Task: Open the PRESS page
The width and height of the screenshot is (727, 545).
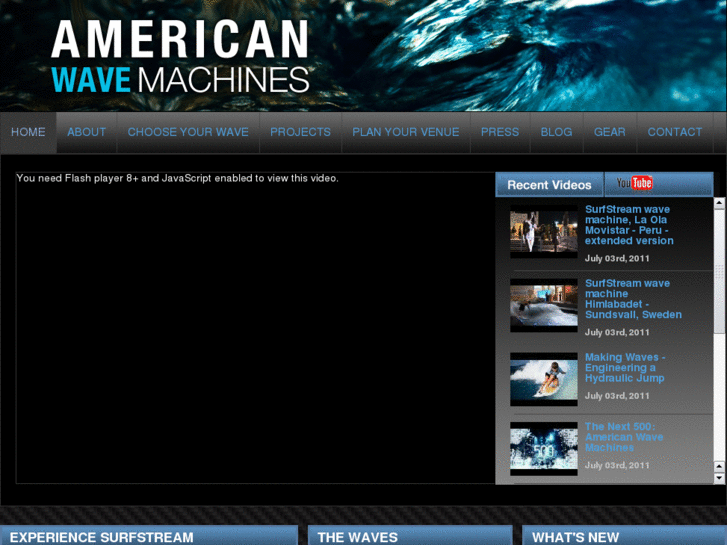Action: pyautogui.click(x=500, y=132)
